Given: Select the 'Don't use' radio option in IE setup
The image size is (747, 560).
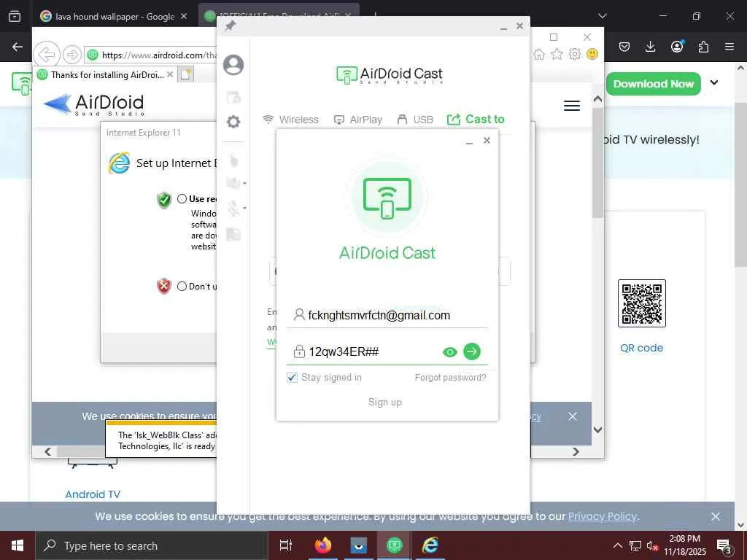Looking at the screenshot, I should pos(182,286).
